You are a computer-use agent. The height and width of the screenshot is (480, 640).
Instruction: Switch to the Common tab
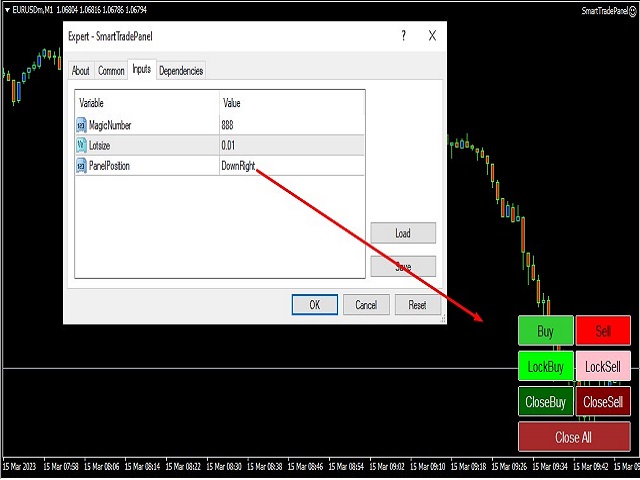(x=111, y=71)
